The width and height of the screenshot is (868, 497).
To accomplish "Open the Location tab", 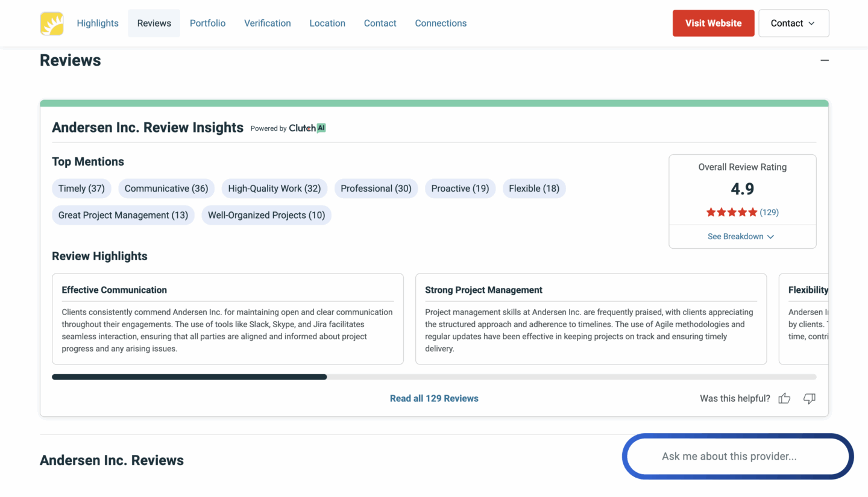I will pyautogui.click(x=327, y=23).
